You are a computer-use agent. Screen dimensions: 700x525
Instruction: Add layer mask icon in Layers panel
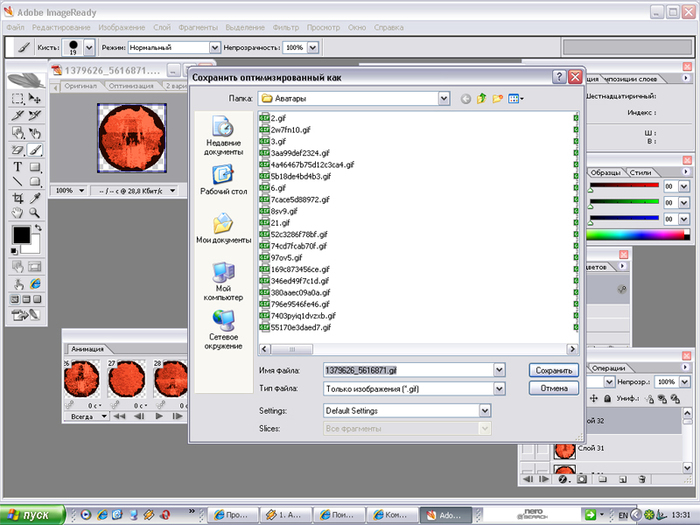tap(582, 479)
